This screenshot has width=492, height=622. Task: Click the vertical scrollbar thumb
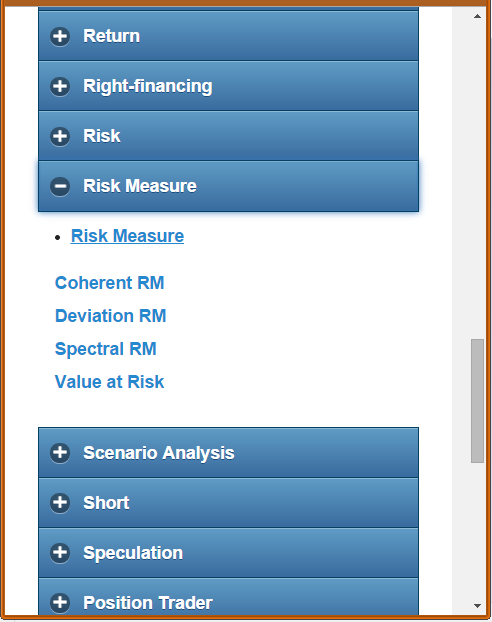[477, 401]
